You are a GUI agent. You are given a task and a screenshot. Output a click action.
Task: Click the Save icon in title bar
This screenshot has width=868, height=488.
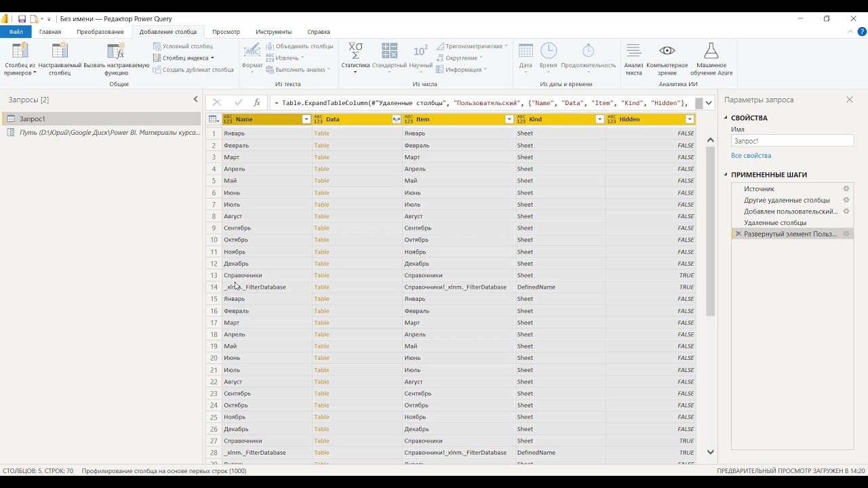22,19
